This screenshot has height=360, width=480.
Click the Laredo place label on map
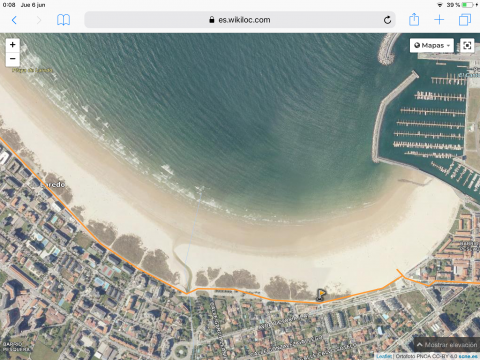[52, 184]
